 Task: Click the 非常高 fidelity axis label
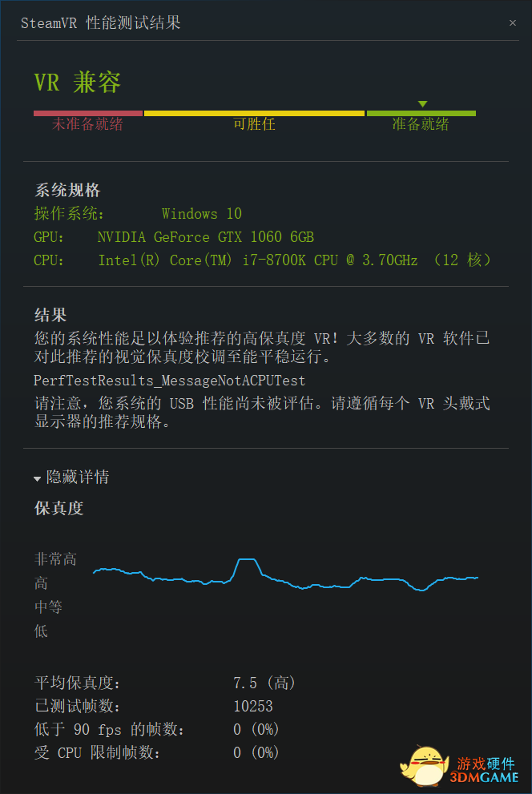pyautogui.click(x=55, y=559)
